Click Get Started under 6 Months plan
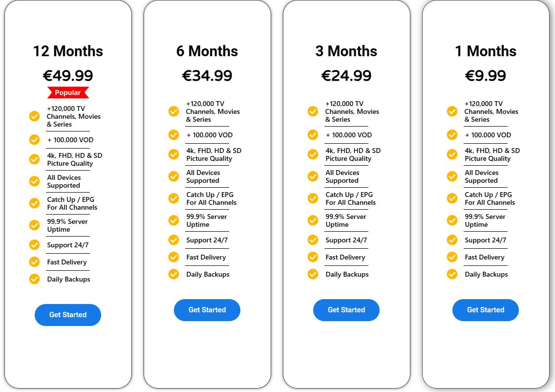The height and width of the screenshot is (392, 555). click(x=207, y=310)
